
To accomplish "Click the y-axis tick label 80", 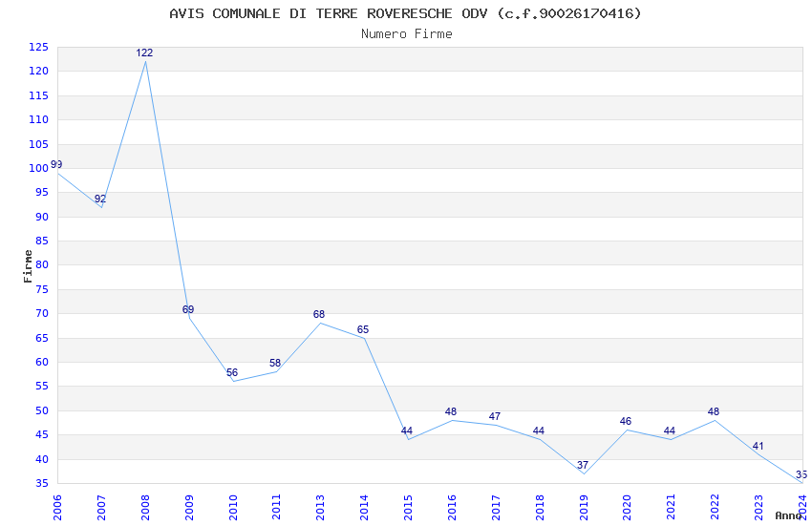I will [x=42, y=264].
